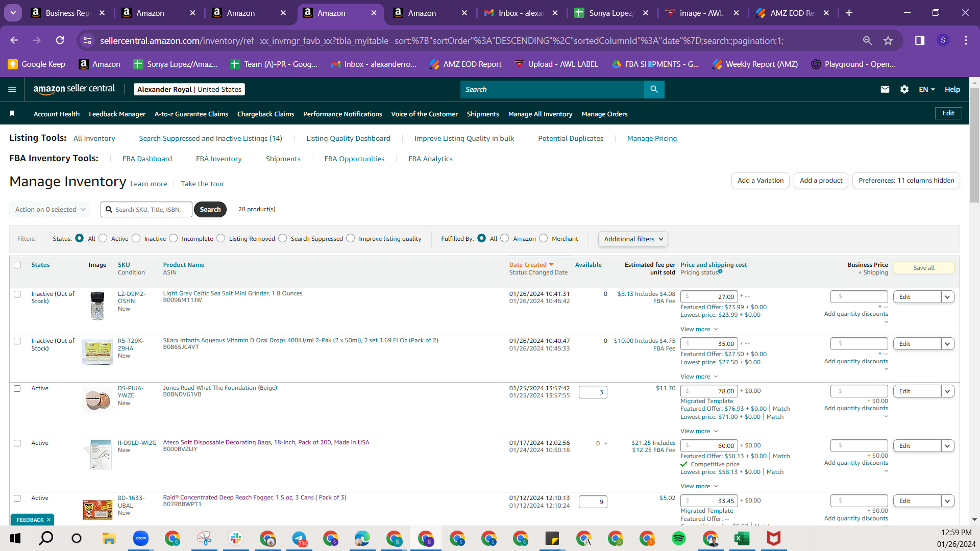Open Slack from the taskbar
Viewport: 980px width, 551px height.
[x=236, y=538]
